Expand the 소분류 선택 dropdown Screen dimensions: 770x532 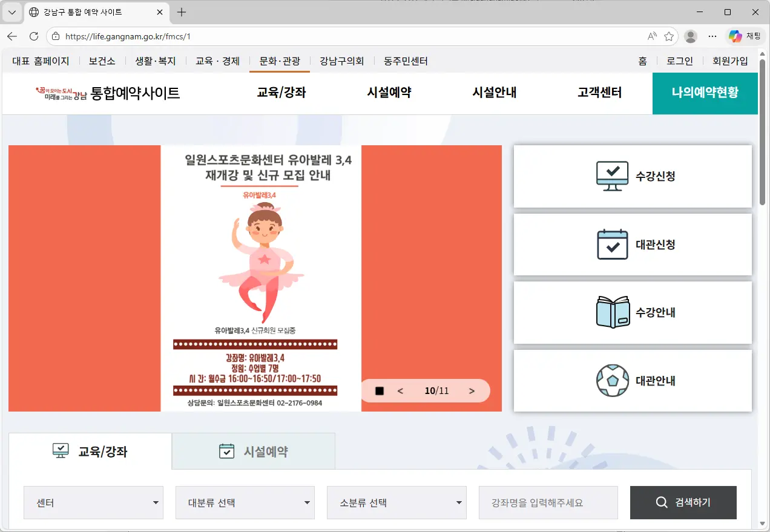(x=396, y=502)
